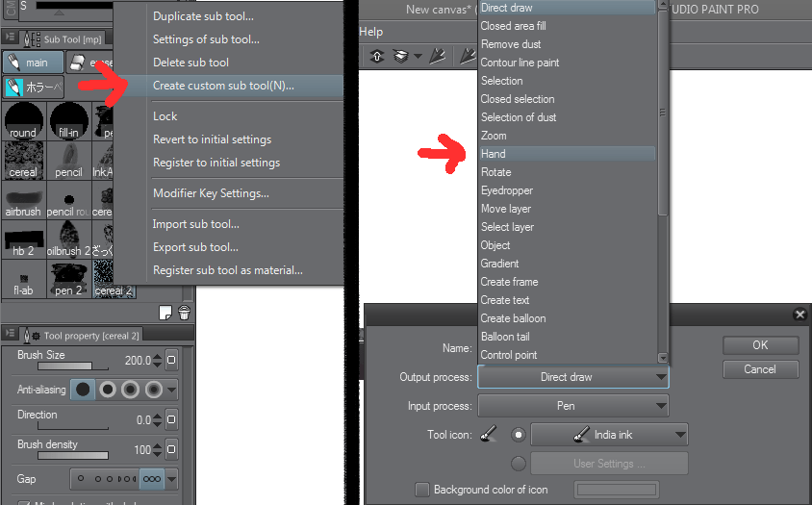Click the pen nib icon after the layers dropdown
Screen dimensions: 812x505
pos(438,56)
